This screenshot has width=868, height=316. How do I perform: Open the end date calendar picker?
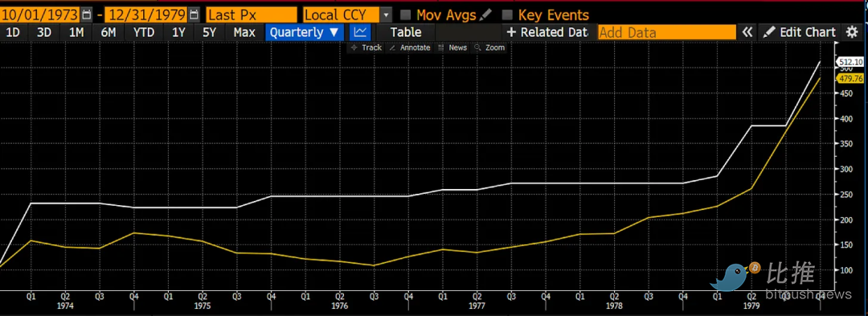(x=193, y=14)
